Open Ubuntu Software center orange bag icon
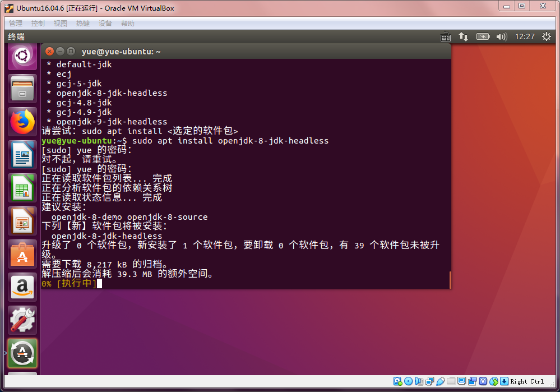 point(22,254)
